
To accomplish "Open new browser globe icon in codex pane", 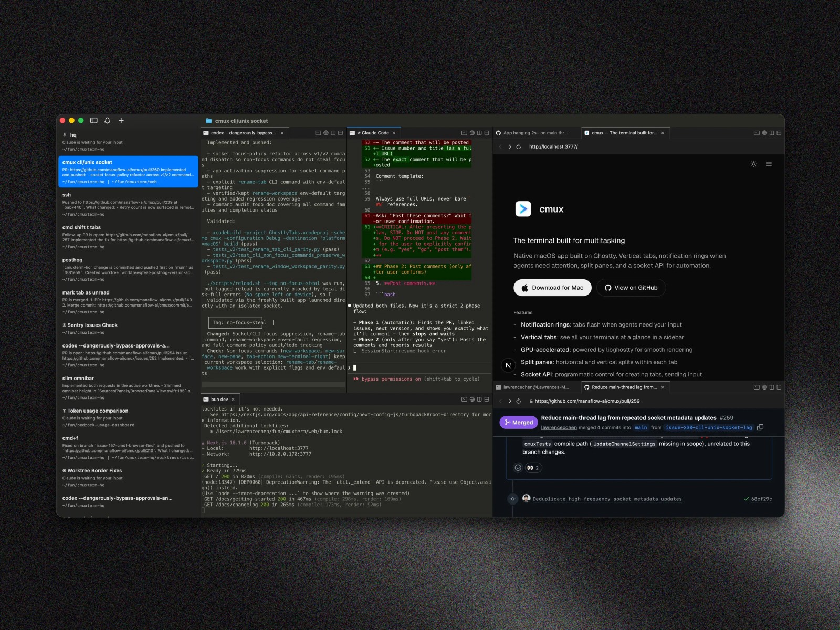I will 325,133.
